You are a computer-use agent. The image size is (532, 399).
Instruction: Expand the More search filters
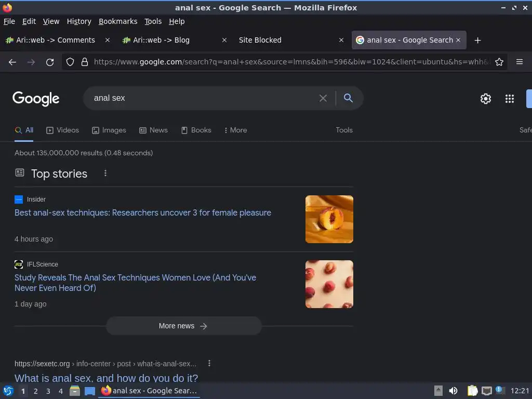235,130
